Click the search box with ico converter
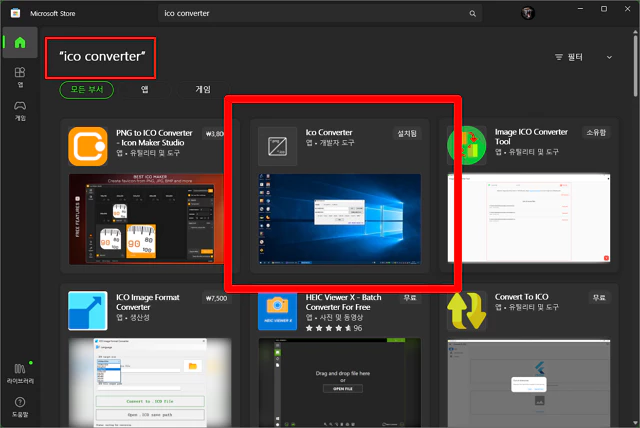The width and height of the screenshot is (640, 428). [x=320, y=13]
